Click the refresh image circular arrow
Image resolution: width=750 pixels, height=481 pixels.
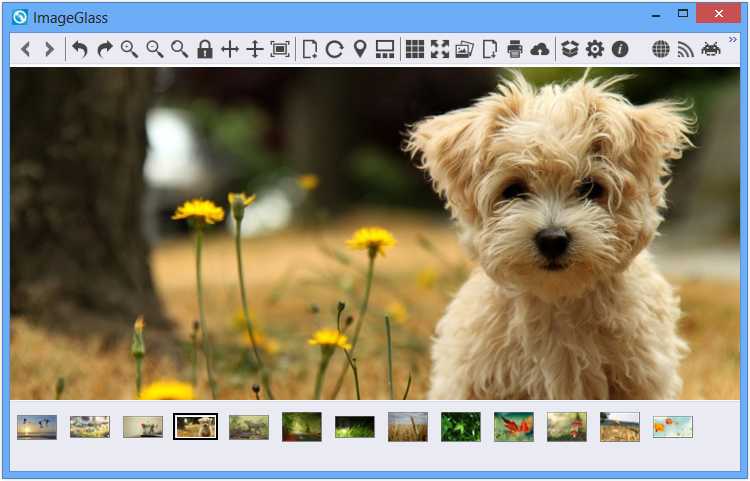[x=335, y=49]
